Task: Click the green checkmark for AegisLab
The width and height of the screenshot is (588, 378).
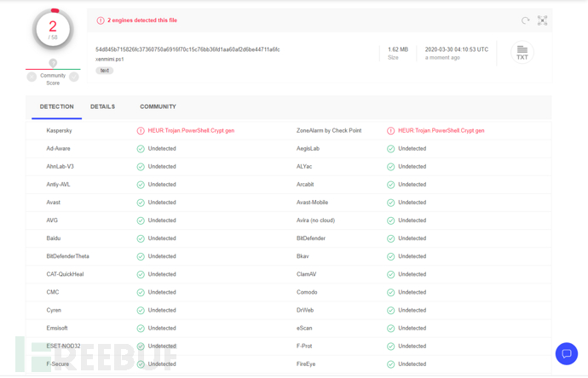Action: click(x=390, y=149)
